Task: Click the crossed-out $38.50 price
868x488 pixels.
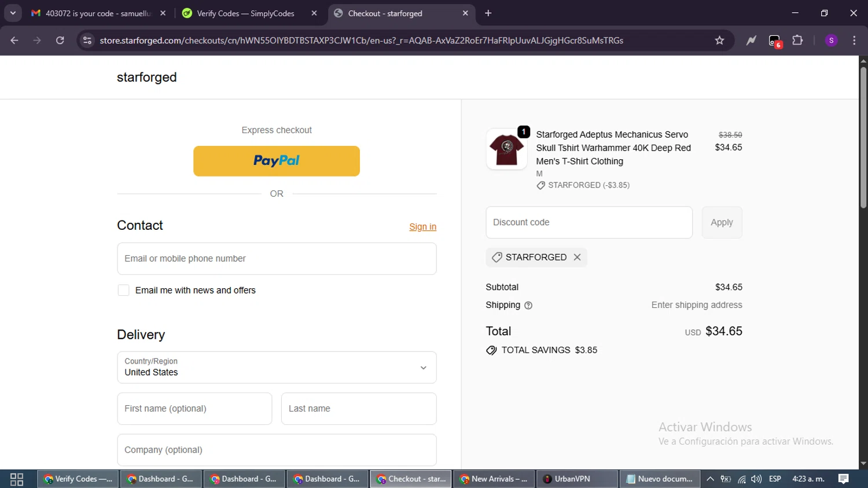Action: (x=730, y=135)
